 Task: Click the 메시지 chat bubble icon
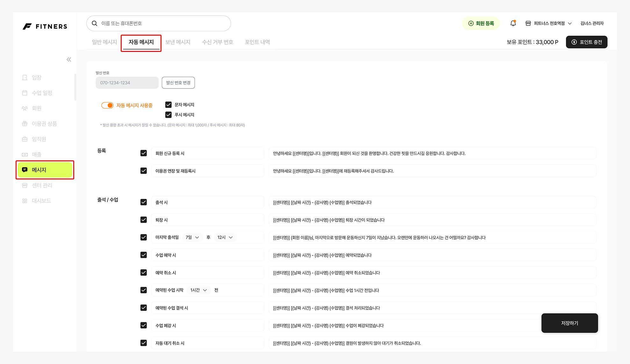tap(25, 170)
